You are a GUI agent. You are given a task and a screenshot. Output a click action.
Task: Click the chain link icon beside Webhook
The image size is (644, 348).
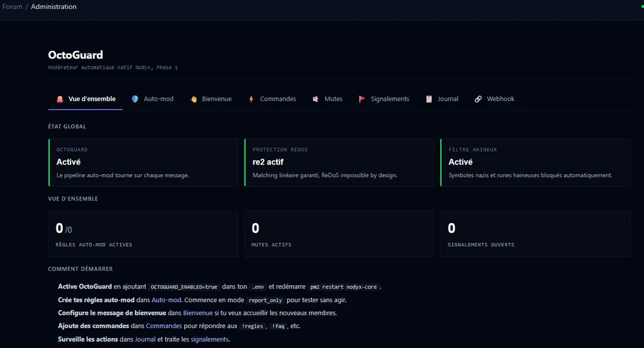point(478,99)
